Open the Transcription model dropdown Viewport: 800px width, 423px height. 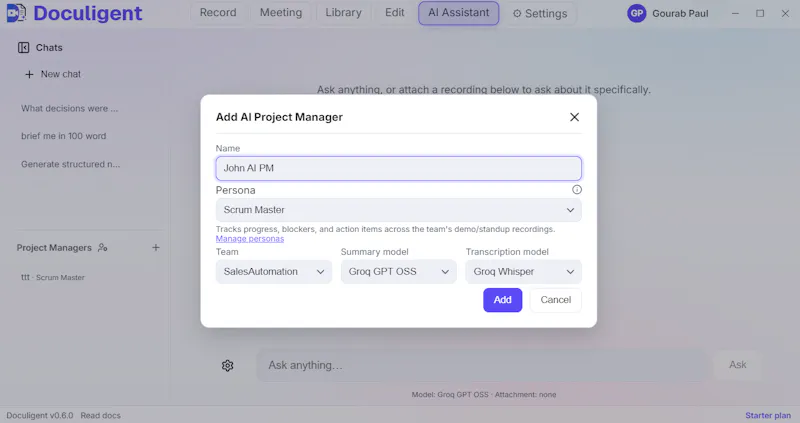[523, 271]
